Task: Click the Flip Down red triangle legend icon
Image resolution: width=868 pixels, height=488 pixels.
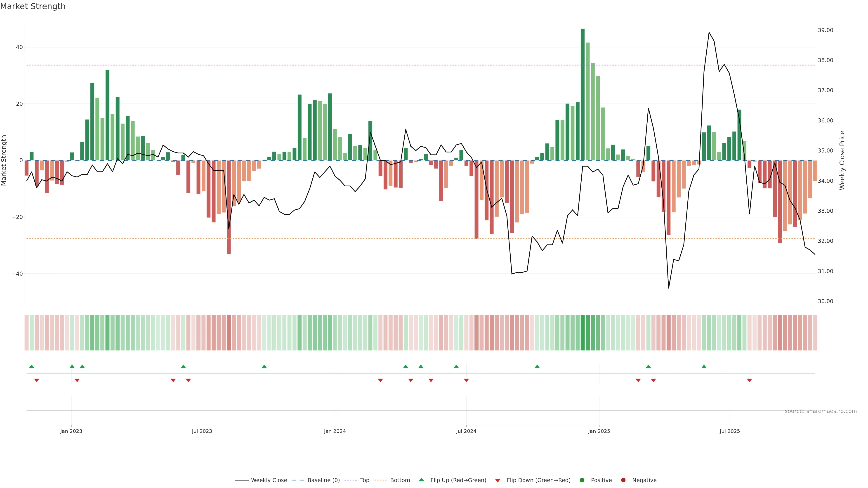Action: [x=498, y=481]
